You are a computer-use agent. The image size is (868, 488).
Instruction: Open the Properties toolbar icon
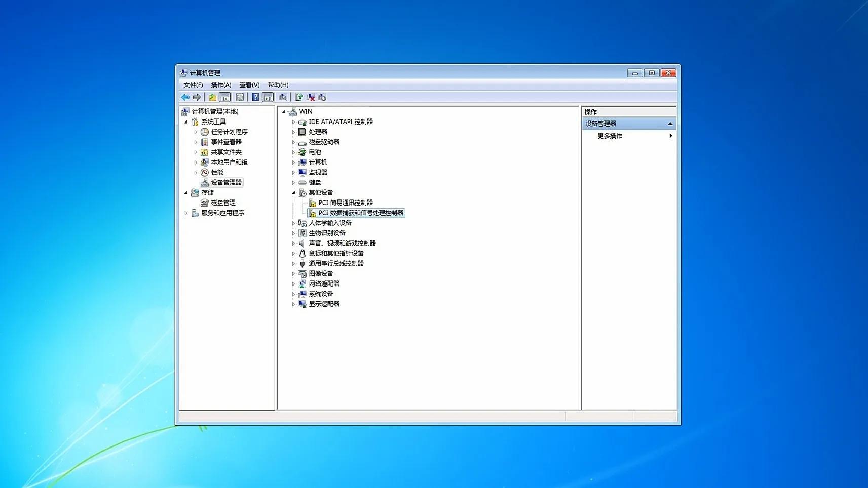tap(240, 97)
